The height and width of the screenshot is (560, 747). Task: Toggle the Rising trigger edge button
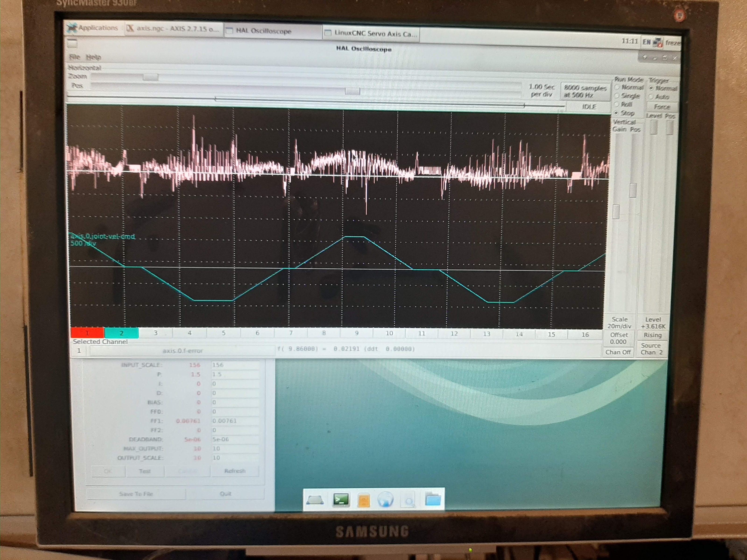coord(652,335)
